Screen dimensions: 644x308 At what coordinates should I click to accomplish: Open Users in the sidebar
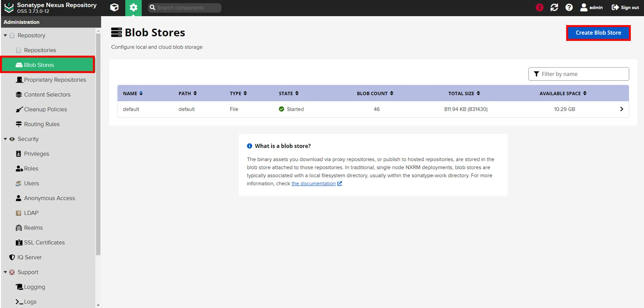(x=32, y=183)
